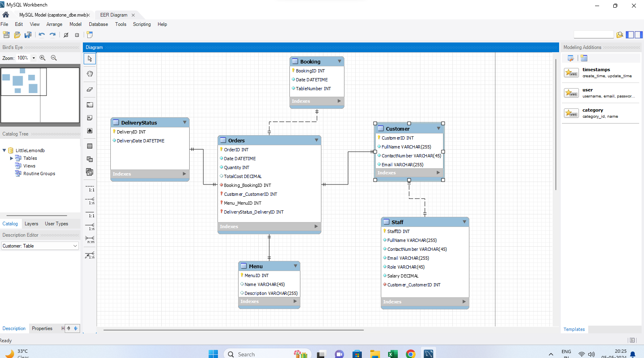Select 1:1 non-identifying relationship tool

pos(90,188)
